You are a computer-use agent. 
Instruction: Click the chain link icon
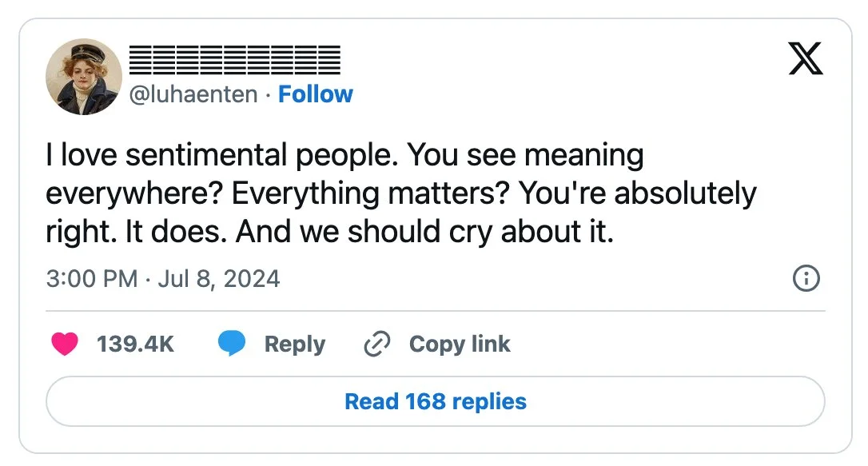tap(375, 344)
